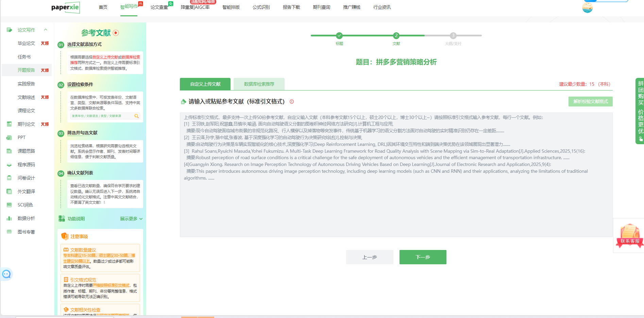Collapse the 论文写作 sidebar section
Image resolution: width=644 pixels, height=318 pixels.
tap(46, 30)
